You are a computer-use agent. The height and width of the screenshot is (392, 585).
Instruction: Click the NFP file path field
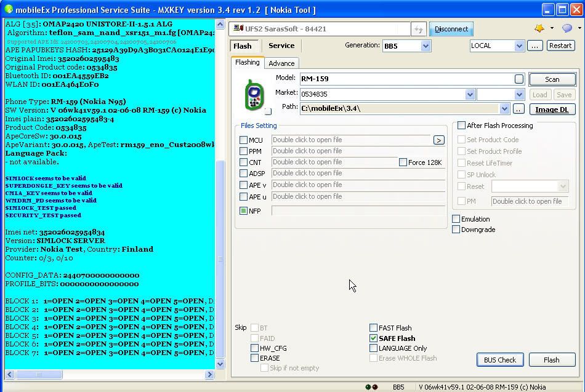tap(358, 210)
